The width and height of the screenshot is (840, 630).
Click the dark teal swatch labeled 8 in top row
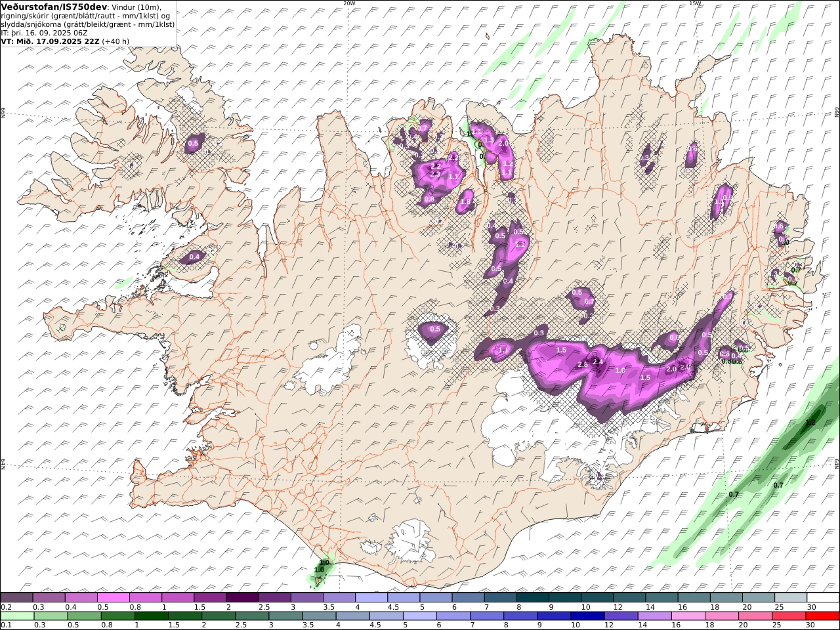(533, 597)
